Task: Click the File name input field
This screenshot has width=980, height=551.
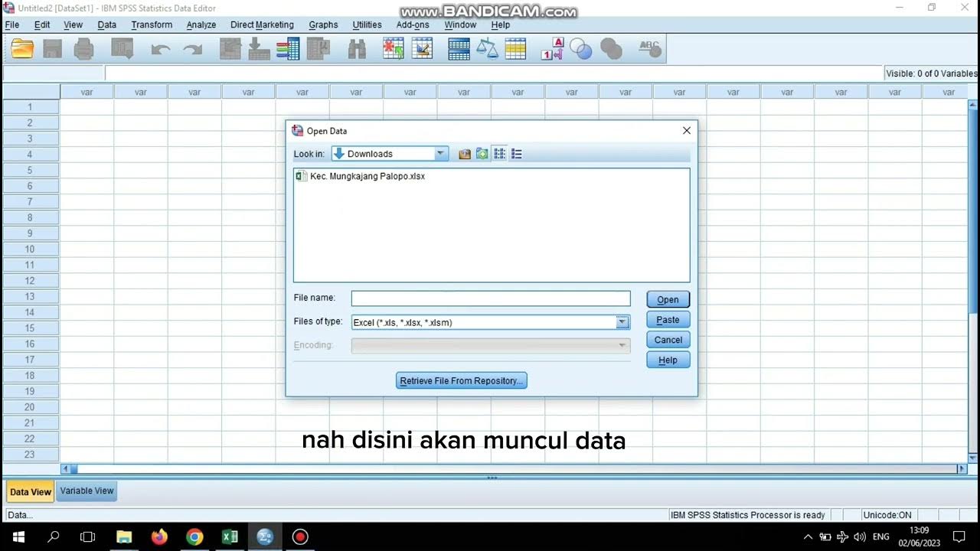Action: coord(491,298)
